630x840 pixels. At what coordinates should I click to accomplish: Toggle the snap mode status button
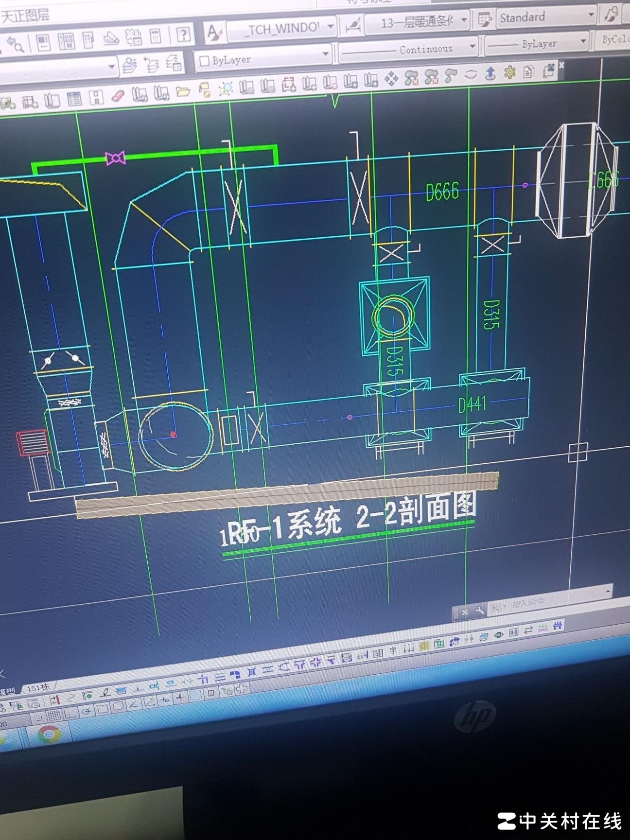tap(38, 717)
